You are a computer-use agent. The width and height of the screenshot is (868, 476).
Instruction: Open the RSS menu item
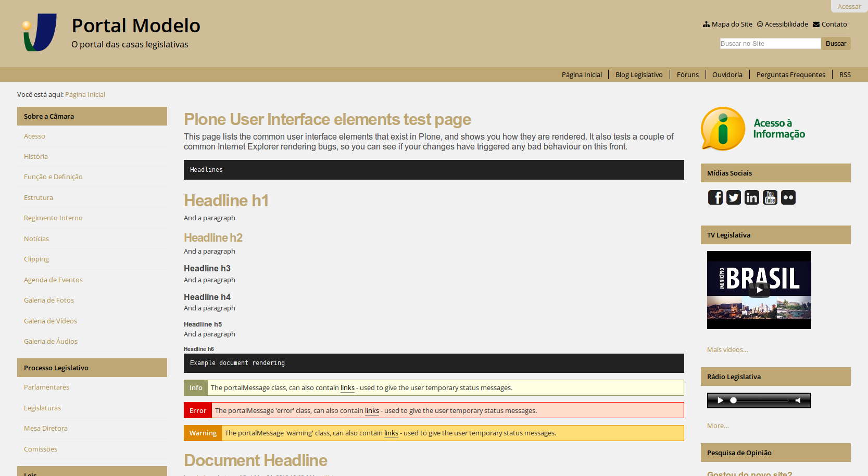(x=845, y=74)
